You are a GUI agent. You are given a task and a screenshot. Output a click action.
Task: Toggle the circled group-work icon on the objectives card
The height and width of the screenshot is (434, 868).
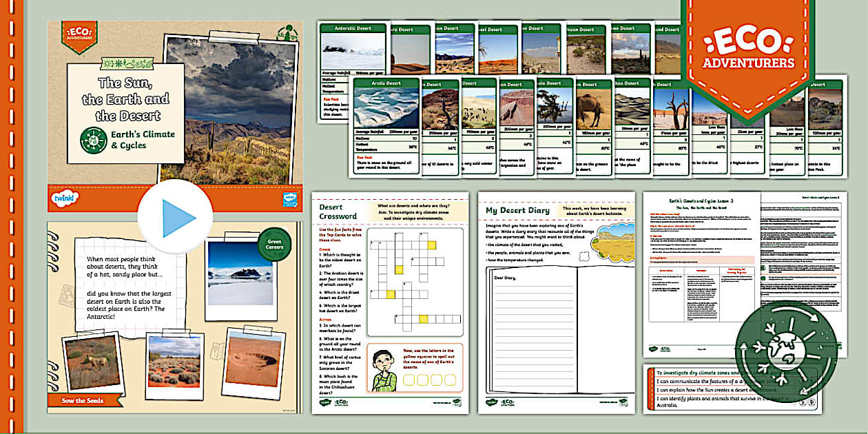pos(803,402)
